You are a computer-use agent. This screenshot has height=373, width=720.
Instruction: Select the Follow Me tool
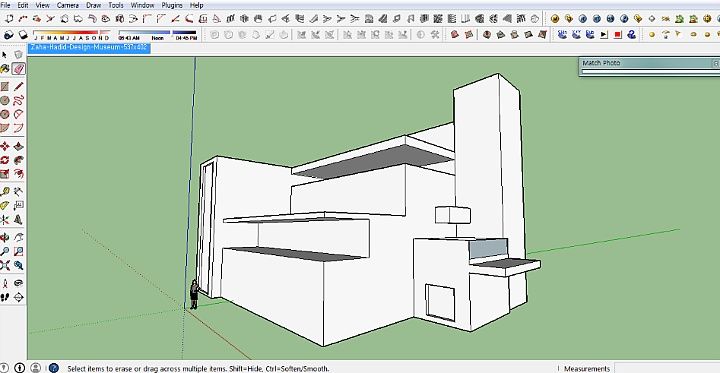(x=18, y=160)
